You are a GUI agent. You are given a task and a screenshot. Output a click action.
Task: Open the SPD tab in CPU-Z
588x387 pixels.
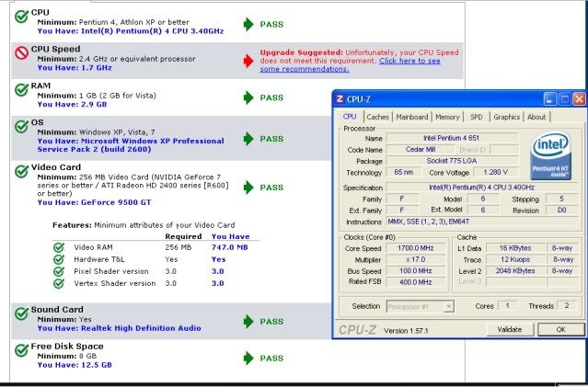point(477,117)
